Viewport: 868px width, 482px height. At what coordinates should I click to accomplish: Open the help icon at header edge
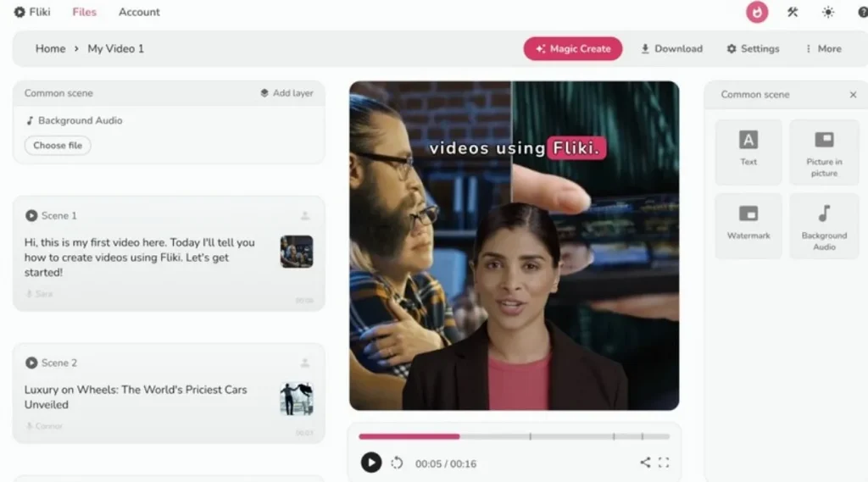pyautogui.click(x=862, y=12)
